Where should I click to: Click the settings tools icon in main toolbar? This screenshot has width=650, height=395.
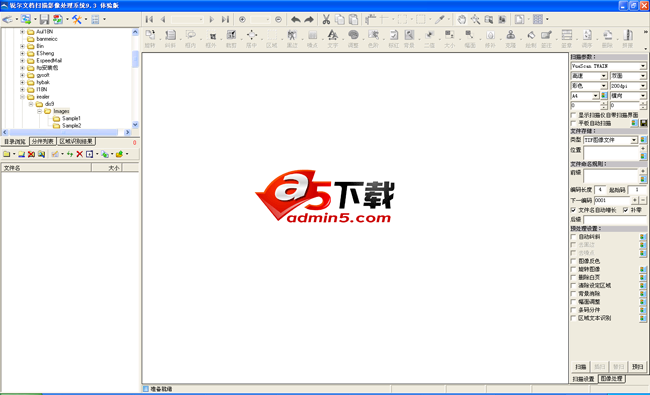[x=77, y=19]
